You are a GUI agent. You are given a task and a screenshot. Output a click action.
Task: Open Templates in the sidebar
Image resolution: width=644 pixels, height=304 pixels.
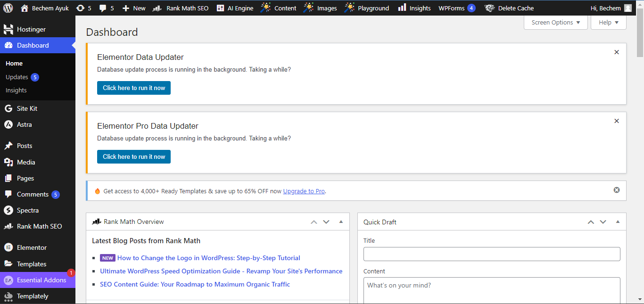(38, 264)
